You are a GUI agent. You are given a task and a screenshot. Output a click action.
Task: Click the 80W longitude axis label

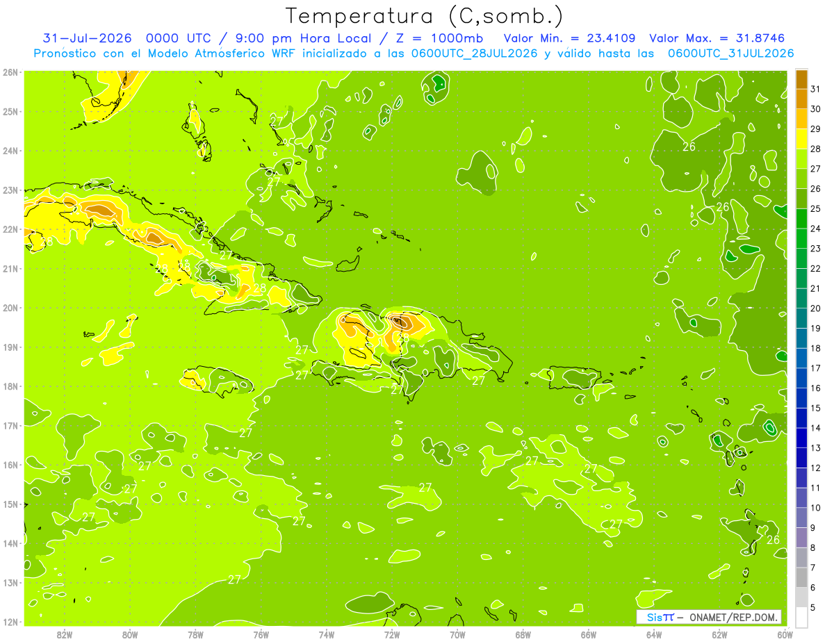tap(130, 634)
